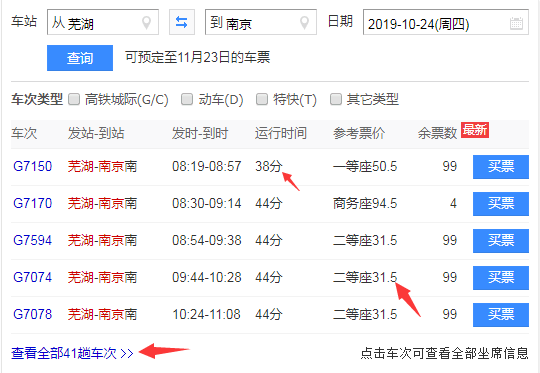
Task: Click the red 最新 badge
Action: 475,130
